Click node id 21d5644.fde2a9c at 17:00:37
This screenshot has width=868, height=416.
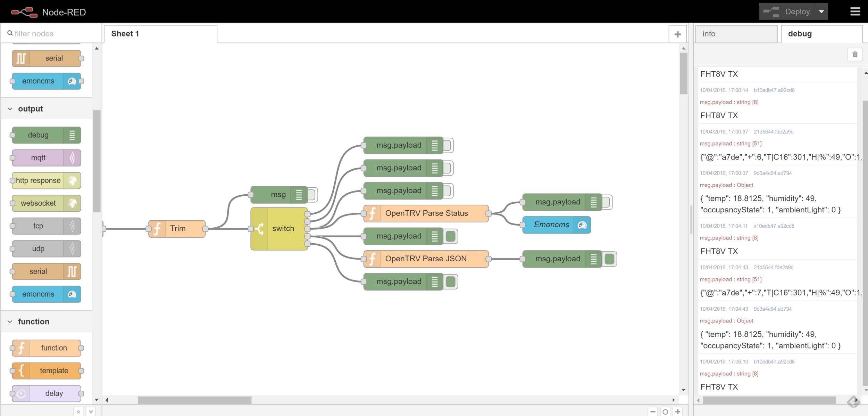[774, 132]
